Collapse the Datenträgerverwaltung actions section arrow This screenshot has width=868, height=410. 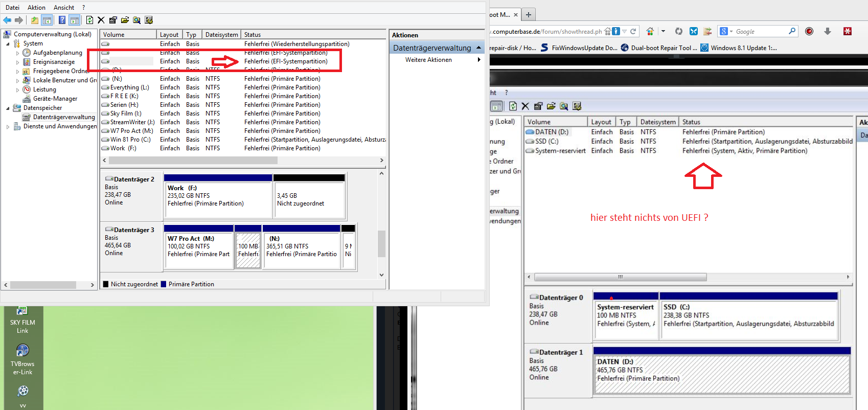478,48
